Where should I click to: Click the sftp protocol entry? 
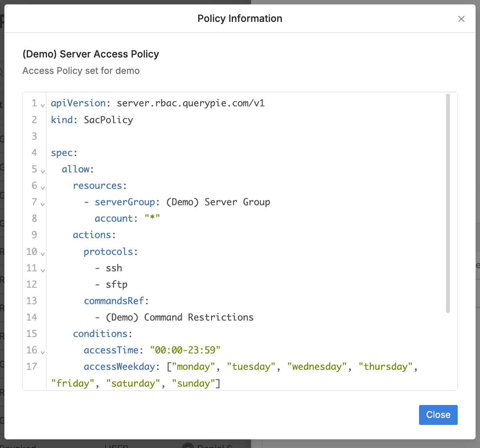pos(116,285)
